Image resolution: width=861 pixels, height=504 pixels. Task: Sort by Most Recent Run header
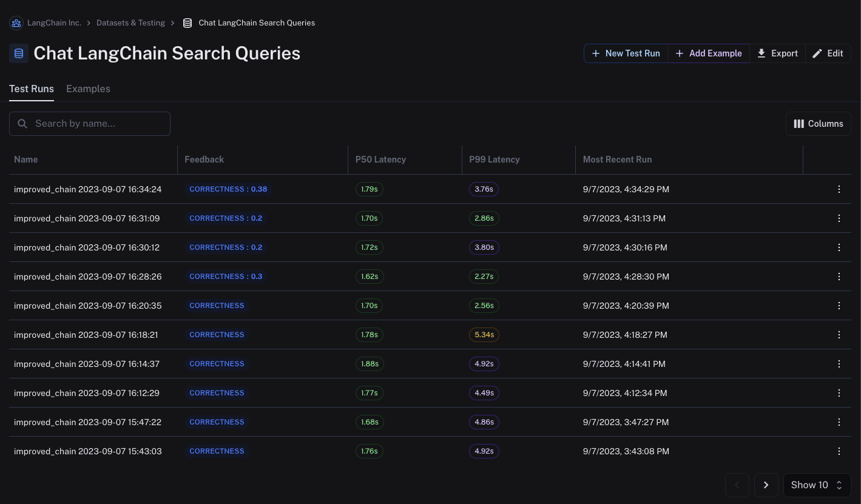click(x=617, y=160)
